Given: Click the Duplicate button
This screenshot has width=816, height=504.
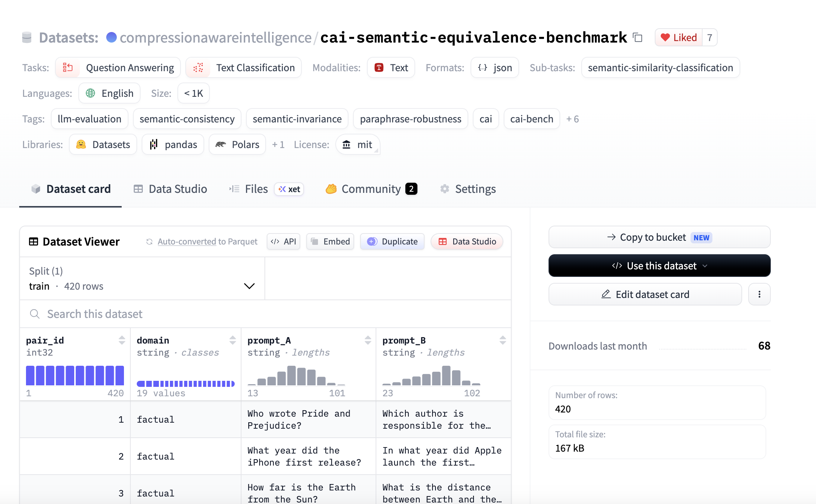Looking at the screenshot, I should 392,241.
